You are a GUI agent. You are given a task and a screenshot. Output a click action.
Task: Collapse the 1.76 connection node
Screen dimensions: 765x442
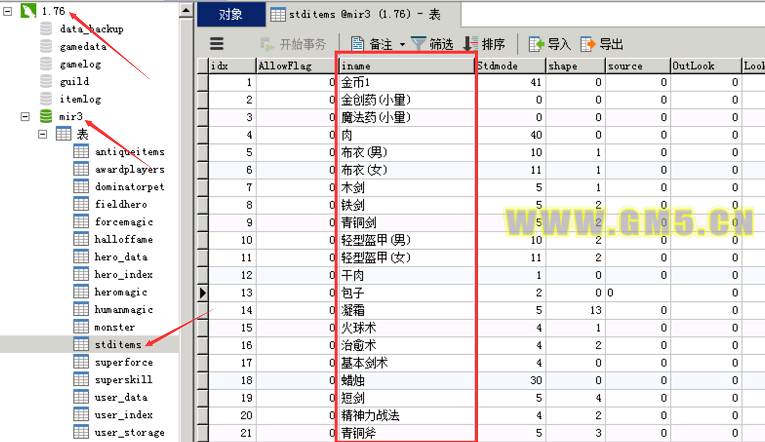[8, 11]
